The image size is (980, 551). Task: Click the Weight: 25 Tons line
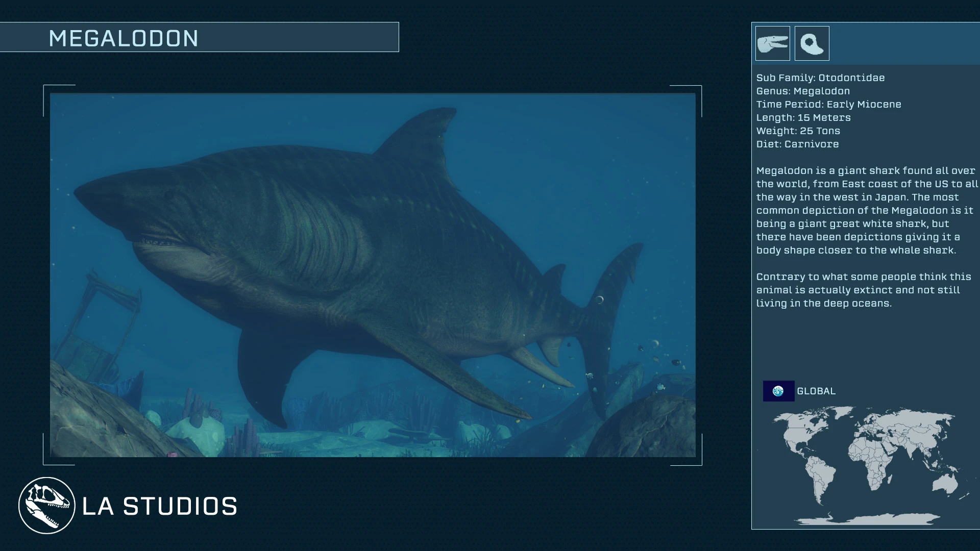pyautogui.click(x=798, y=131)
